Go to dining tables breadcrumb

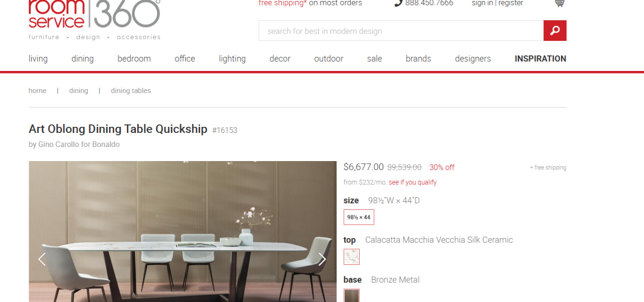pyautogui.click(x=131, y=91)
